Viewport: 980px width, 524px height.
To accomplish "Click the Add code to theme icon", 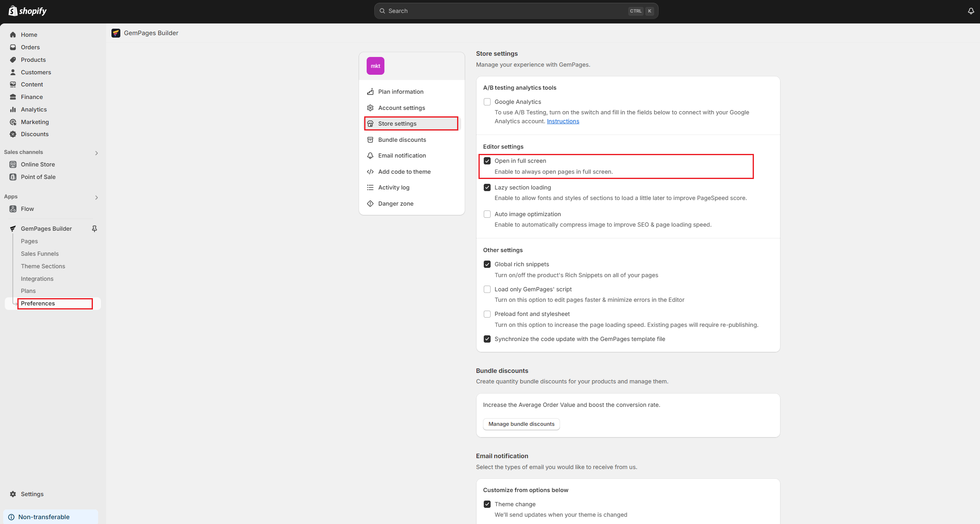I will [370, 172].
